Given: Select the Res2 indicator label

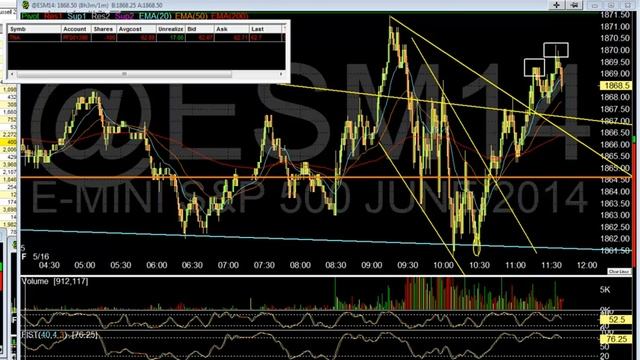Looking at the screenshot, I should 101,16.
